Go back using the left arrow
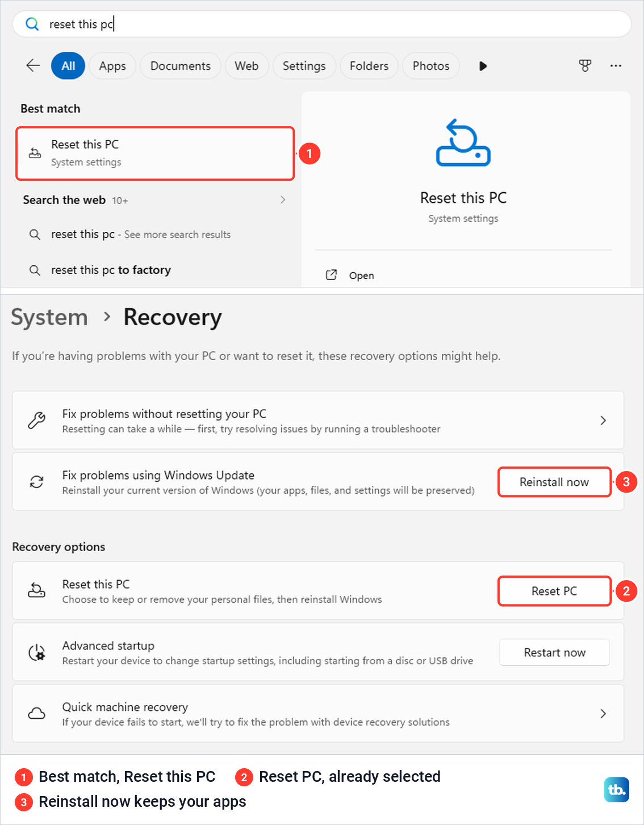 34,65
